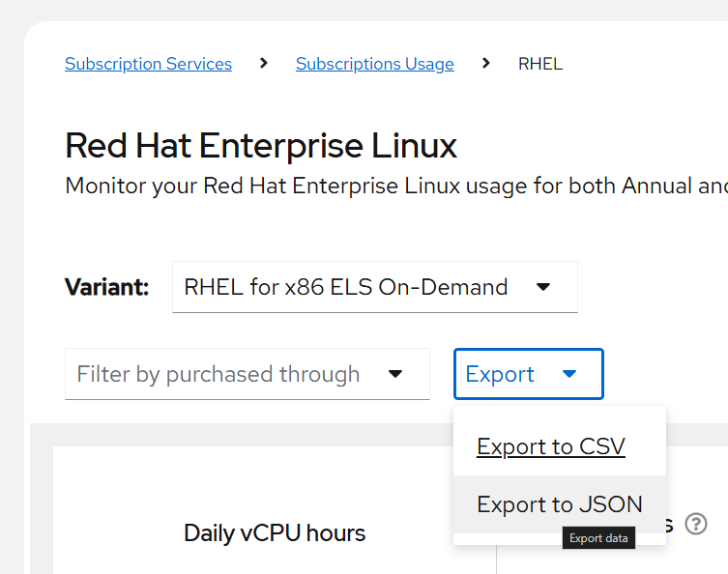This screenshot has height=574, width=728.
Task: Click chevron separator before RHEL breadcrumb
Action: (485, 64)
